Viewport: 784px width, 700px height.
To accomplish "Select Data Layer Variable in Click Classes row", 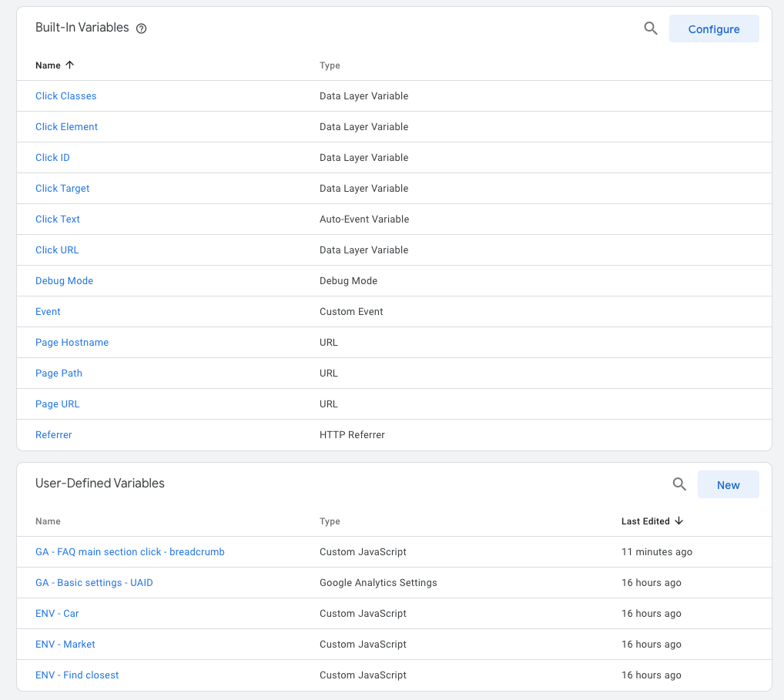I will tap(364, 96).
